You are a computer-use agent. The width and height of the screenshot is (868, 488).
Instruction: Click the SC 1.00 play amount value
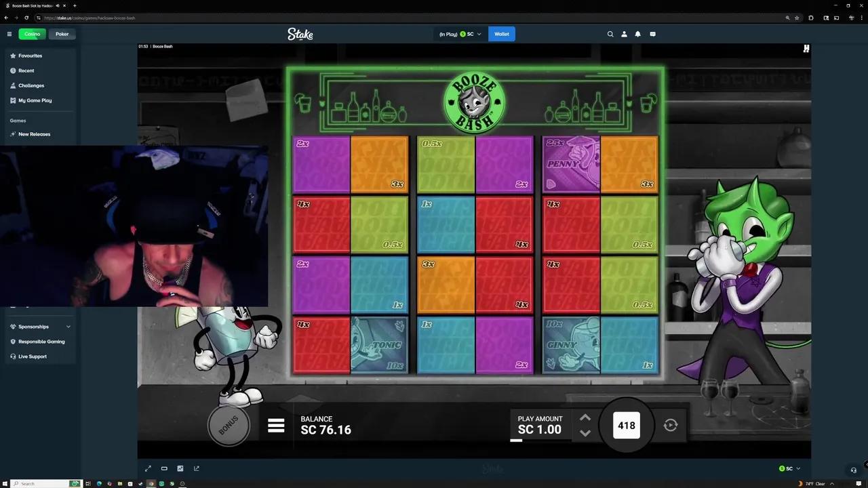click(x=540, y=430)
